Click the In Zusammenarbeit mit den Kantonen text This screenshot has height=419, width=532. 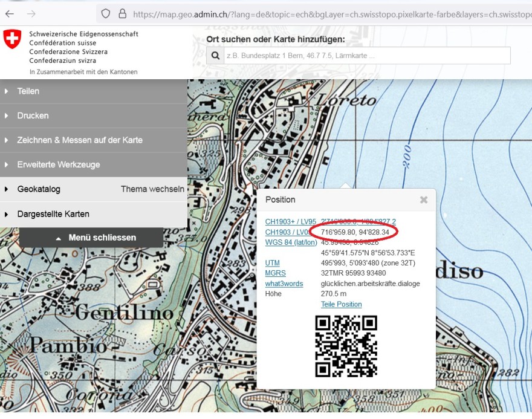click(83, 72)
